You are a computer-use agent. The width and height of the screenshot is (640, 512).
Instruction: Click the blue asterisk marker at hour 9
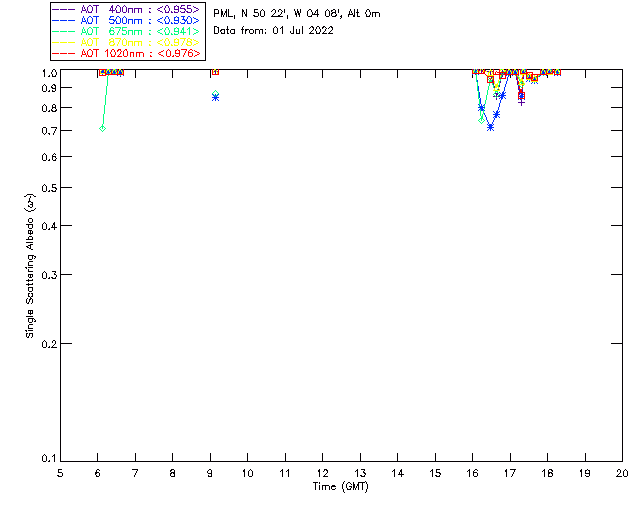[x=216, y=98]
